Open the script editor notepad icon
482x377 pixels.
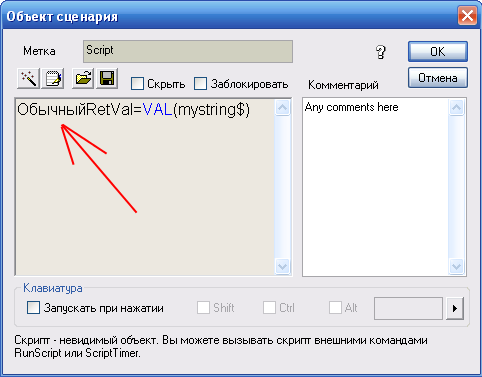pos(53,79)
